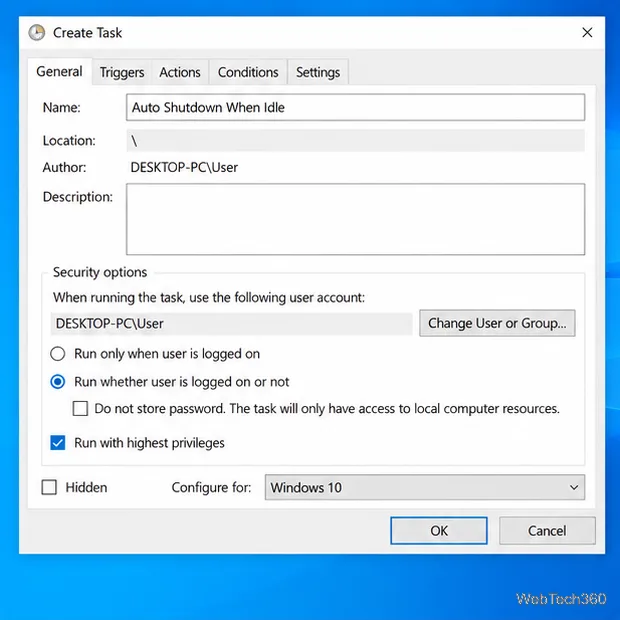Click the Security options group label
The height and width of the screenshot is (620, 620).
tap(100, 272)
